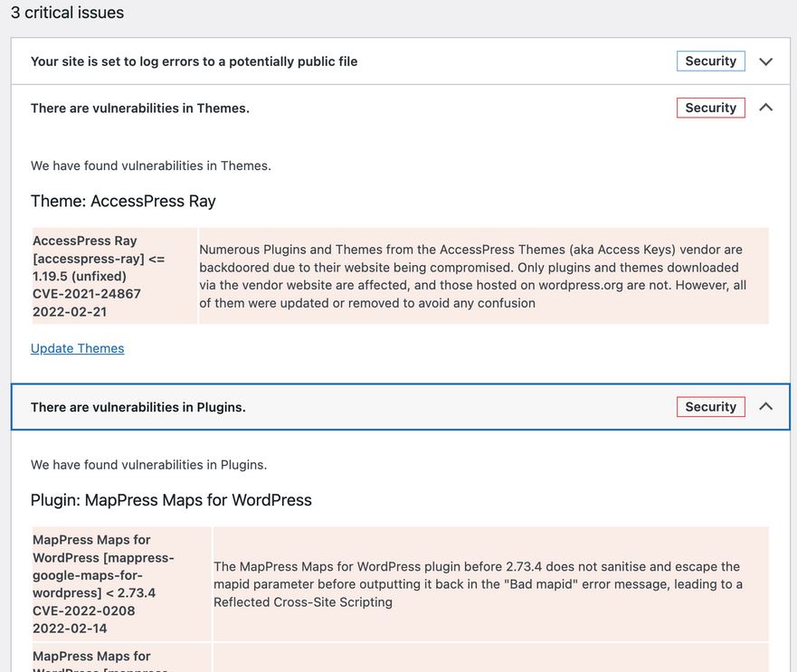
Task: Click the Security badge on Themes row
Action: [710, 108]
